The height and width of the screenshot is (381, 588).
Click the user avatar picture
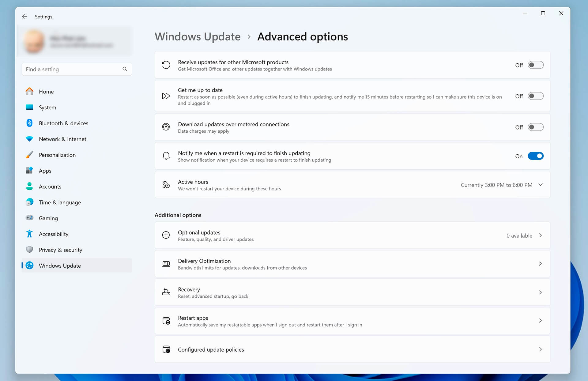[34, 42]
